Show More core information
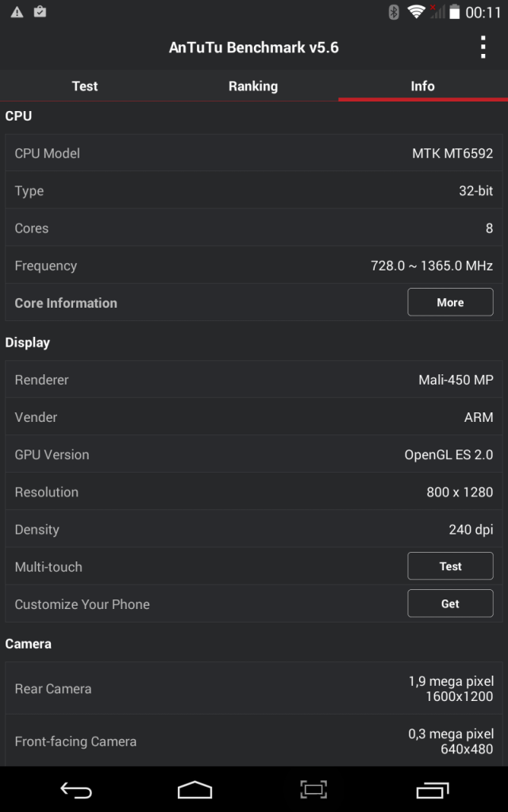The image size is (508, 812). coord(450,302)
